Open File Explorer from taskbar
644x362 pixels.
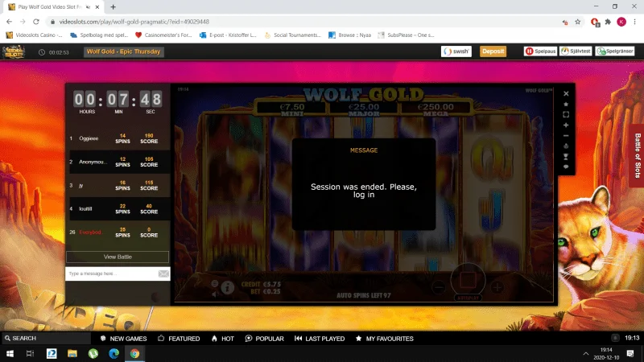click(72, 353)
